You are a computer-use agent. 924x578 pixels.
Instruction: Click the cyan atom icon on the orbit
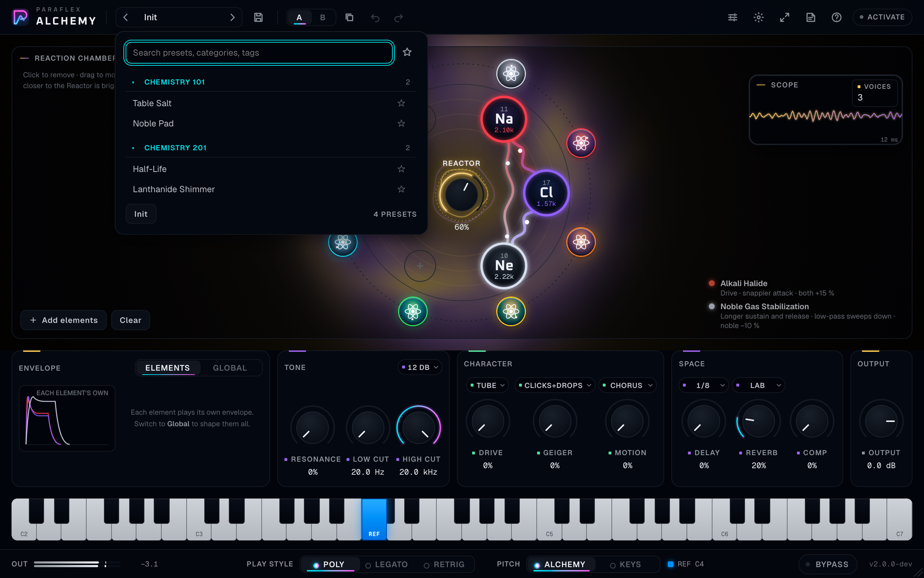tap(343, 242)
